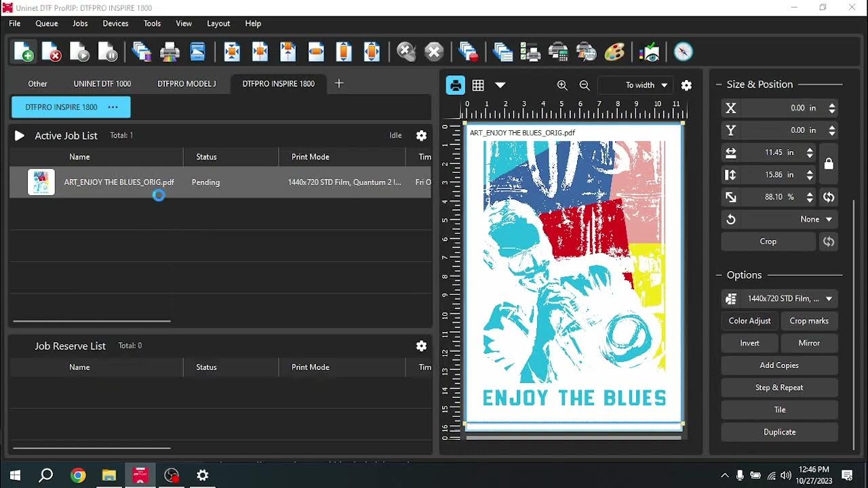Click the eye with color bars preview icon
This screenshot has height=488, width=868.
click(x=649, y=52)
